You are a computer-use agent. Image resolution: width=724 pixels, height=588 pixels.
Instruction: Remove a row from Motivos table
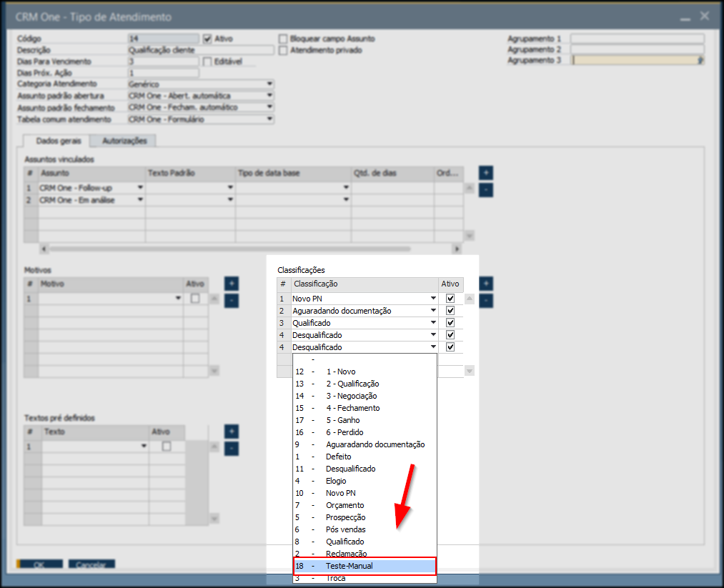point(231,301)
